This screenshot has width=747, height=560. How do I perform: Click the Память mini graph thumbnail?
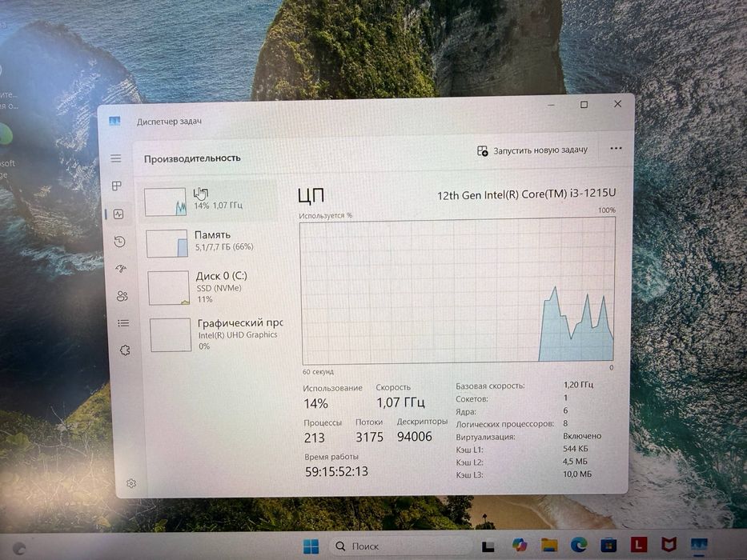point(167,243)
